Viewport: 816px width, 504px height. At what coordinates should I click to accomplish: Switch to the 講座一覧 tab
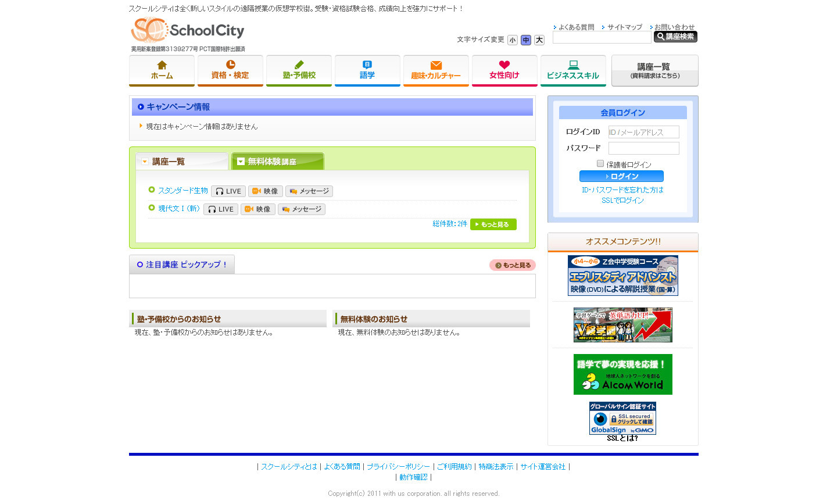click(182, 162)
